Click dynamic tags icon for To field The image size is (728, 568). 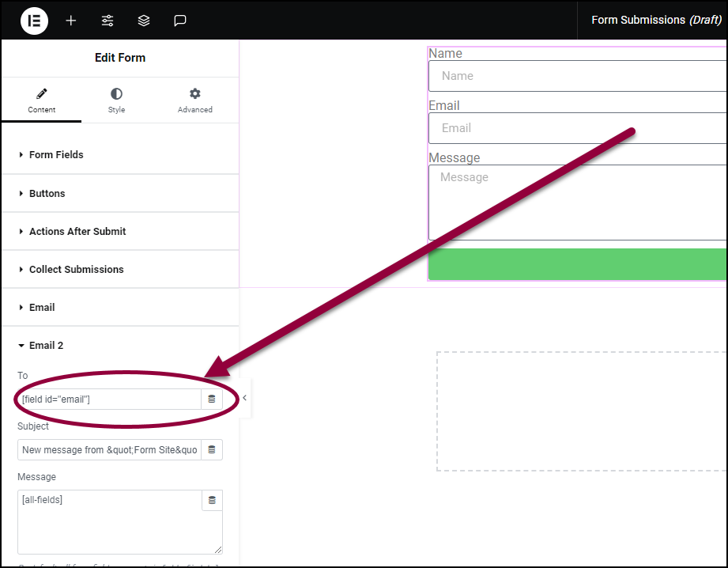[x=212, y=399]
